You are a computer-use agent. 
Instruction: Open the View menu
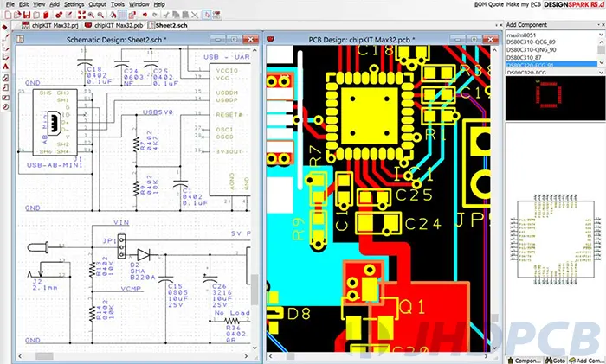pos(39,4)
